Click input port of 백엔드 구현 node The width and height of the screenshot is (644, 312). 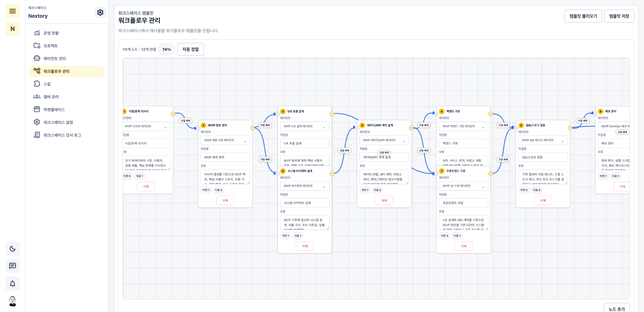[x=437, y=114]
